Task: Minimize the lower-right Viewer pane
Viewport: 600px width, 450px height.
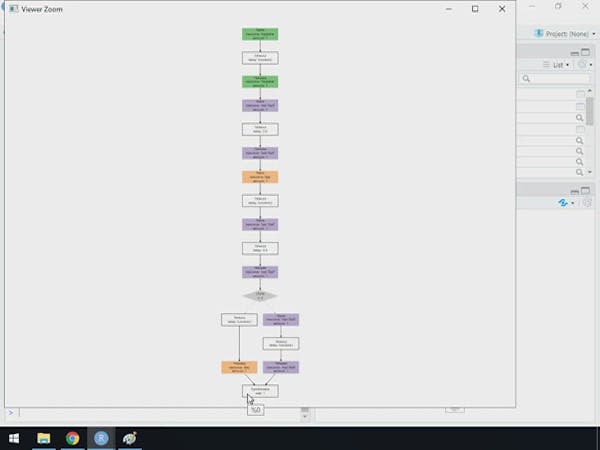Action: point(574,191)
